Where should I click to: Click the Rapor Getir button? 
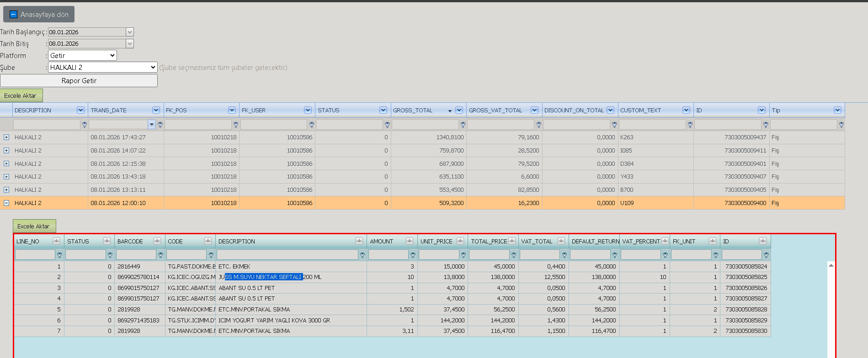tap(79, 80)
